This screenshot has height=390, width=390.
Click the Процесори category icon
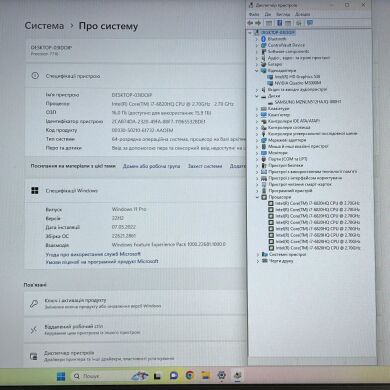tap(263, 197)
